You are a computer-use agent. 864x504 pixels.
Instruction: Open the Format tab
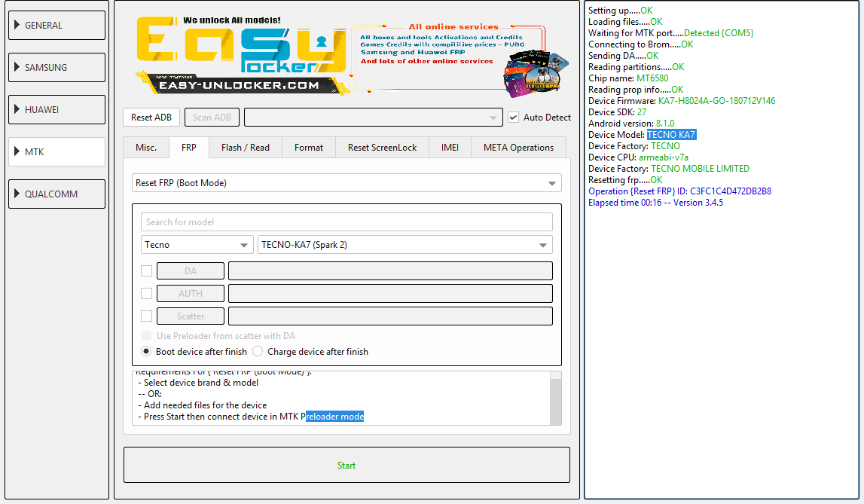[309, 148]
